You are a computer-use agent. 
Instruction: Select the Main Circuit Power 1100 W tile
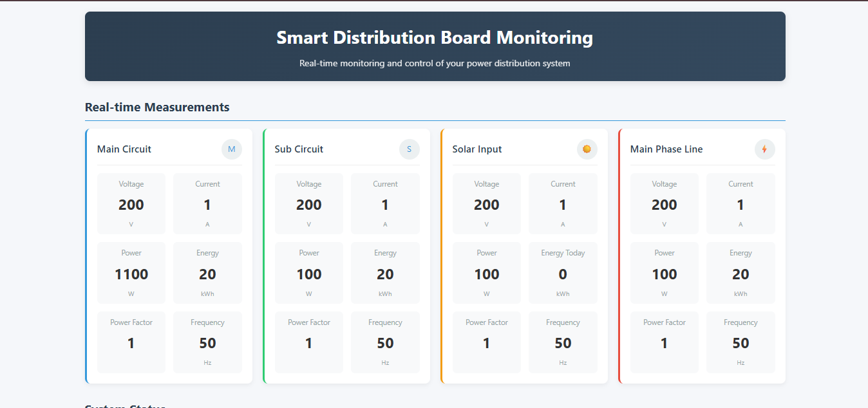131,273
